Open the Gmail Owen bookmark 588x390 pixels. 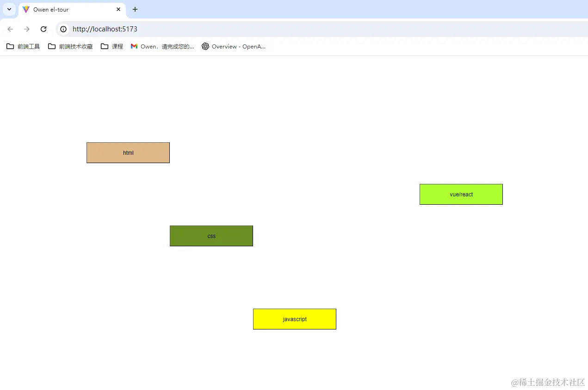click(162, 46)
